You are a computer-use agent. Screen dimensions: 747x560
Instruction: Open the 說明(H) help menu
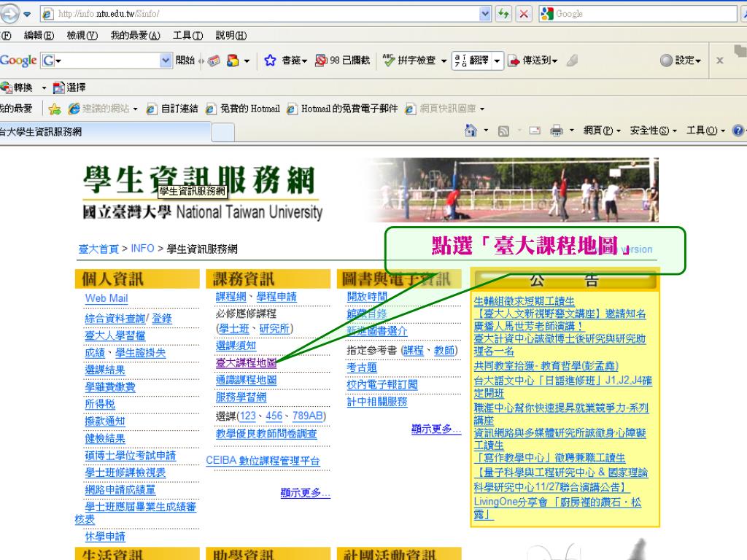[x=231, y=35]
